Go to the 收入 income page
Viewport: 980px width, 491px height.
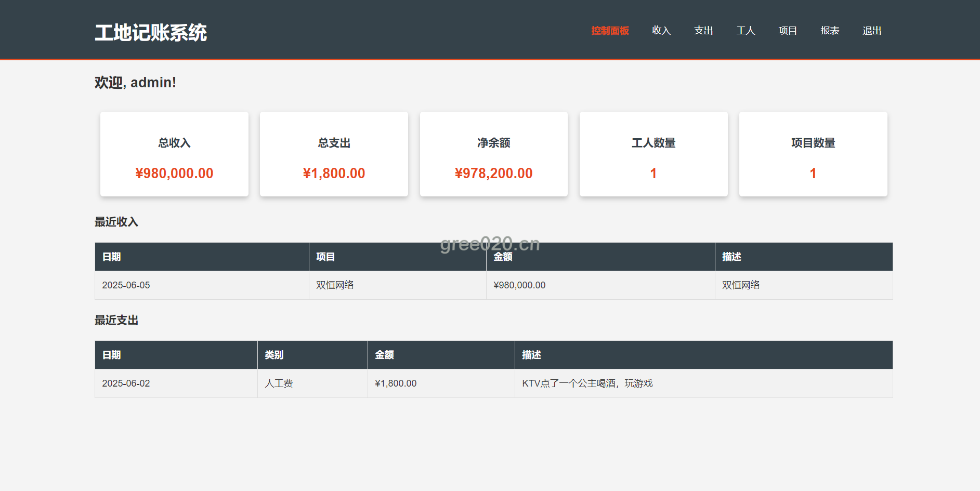coord(661,31)
